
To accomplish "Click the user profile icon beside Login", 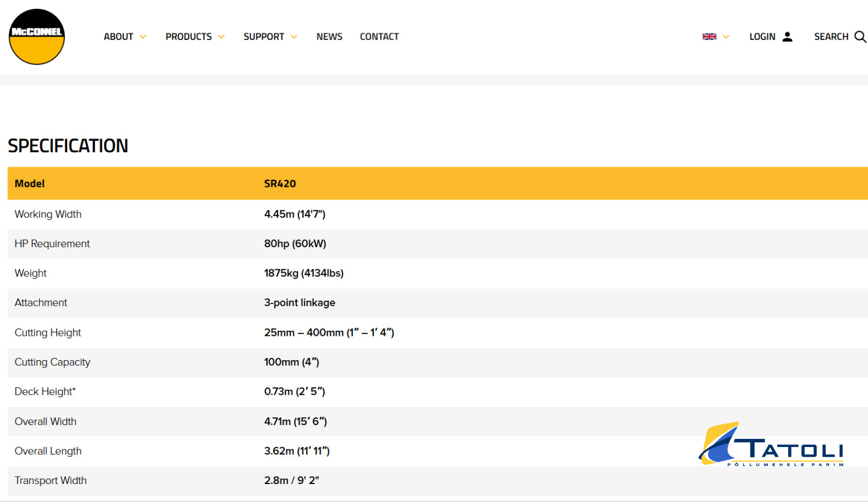I will pos(787,36).
